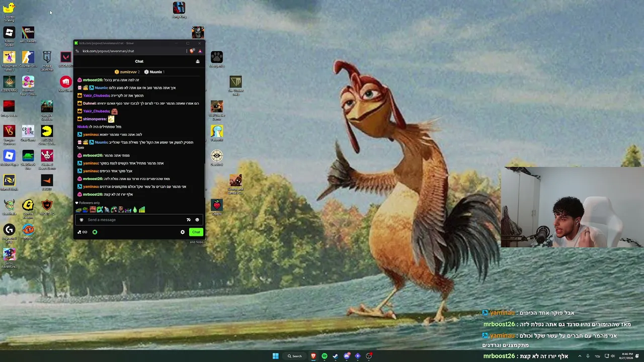This screenshot has height=362, width=644.
Task: Open Discord from the taskbar
Action: pyautogui.click(x=347, y=356)
